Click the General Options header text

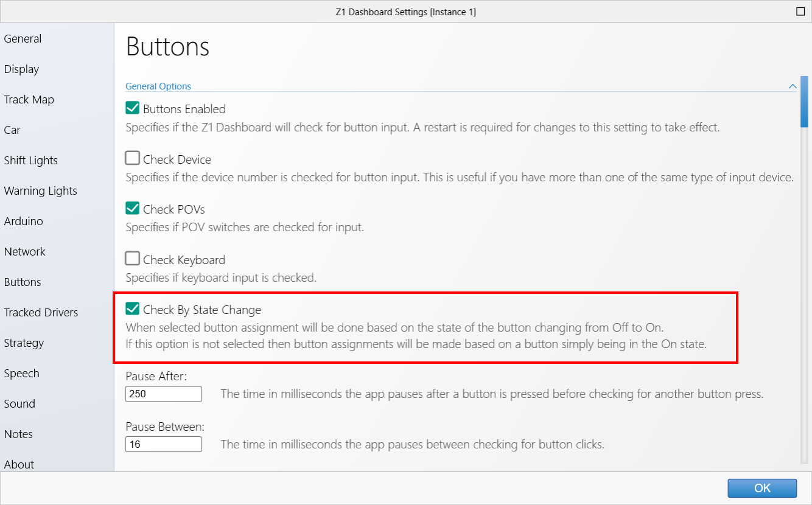(158, 86)
